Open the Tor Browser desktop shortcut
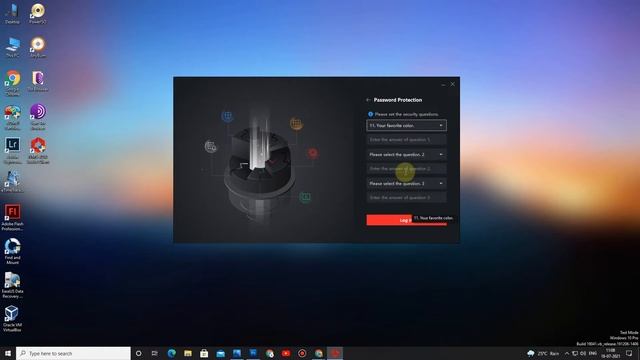Image resolution: width=640 pixels, height=360 pixels. point(38,81)
